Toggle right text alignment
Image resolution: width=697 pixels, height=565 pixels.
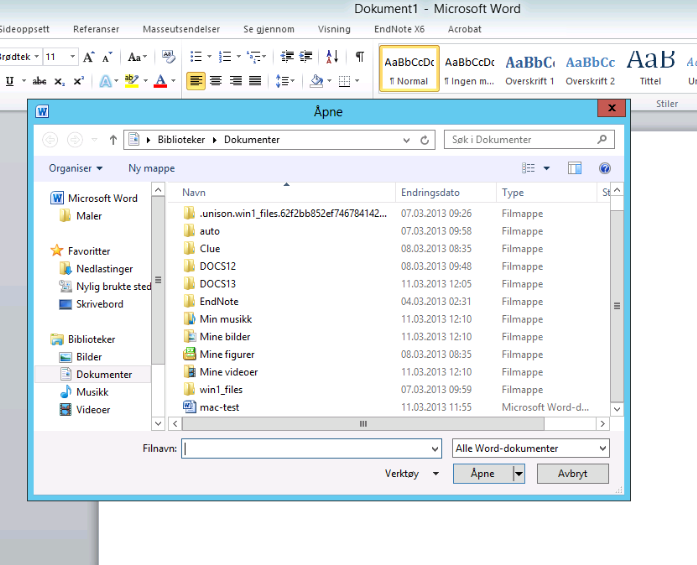(x=236, y=81)
